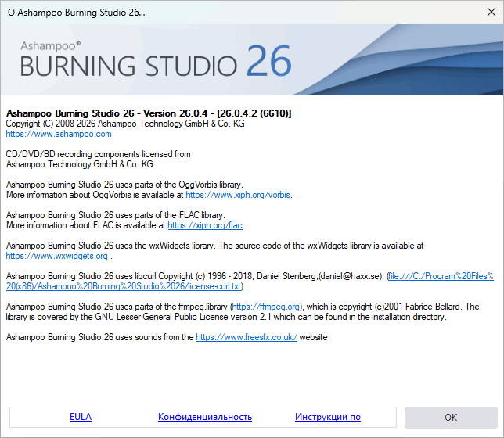Click the dialog title 'О Ashampoo Burning Studio 26...'
Viewport: 504px width, 438px height.
point(77,13)
